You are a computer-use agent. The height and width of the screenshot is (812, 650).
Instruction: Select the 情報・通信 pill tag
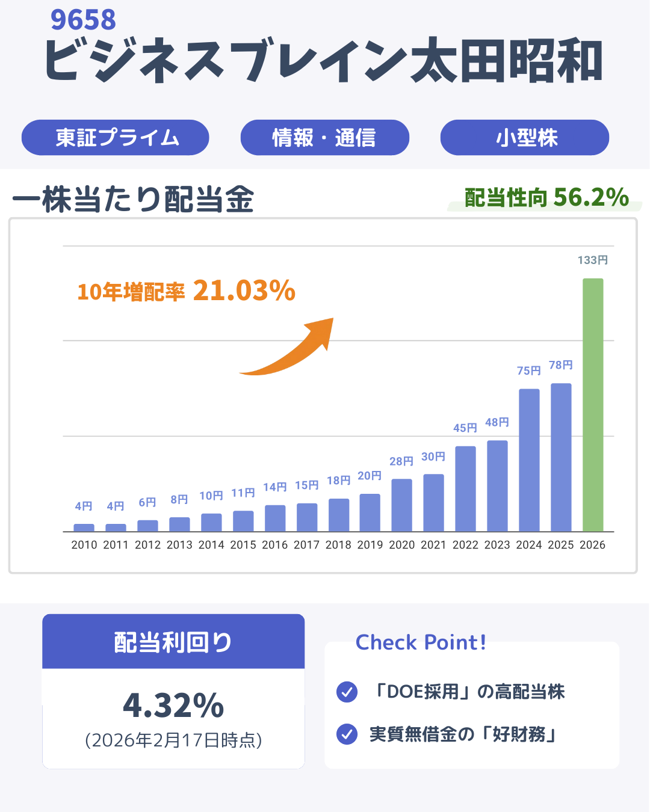tap(325, 138)
